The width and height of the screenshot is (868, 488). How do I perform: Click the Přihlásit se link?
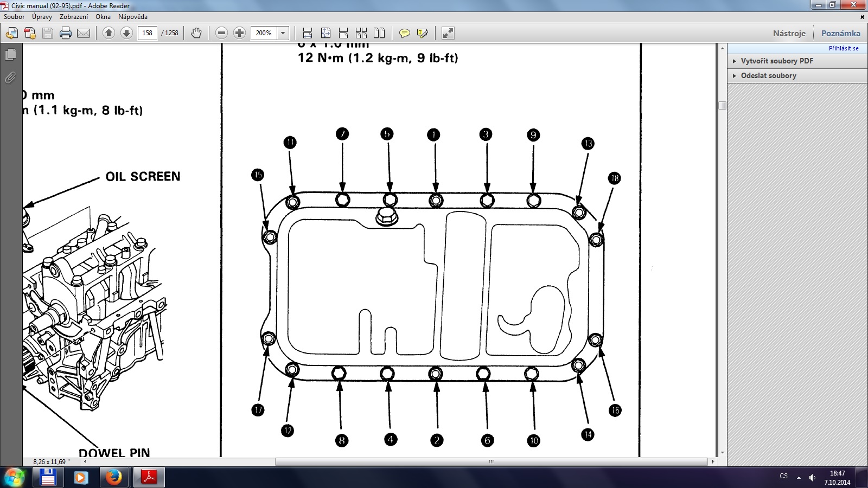[844, 48]
